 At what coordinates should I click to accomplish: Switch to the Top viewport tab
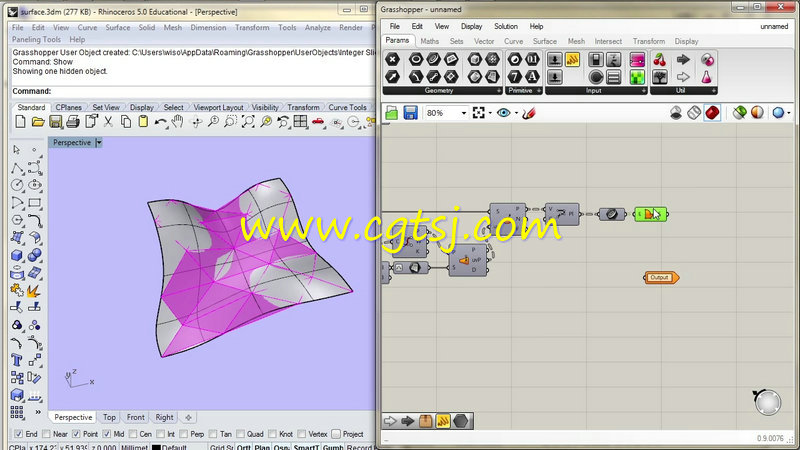(x=109, y=417)
